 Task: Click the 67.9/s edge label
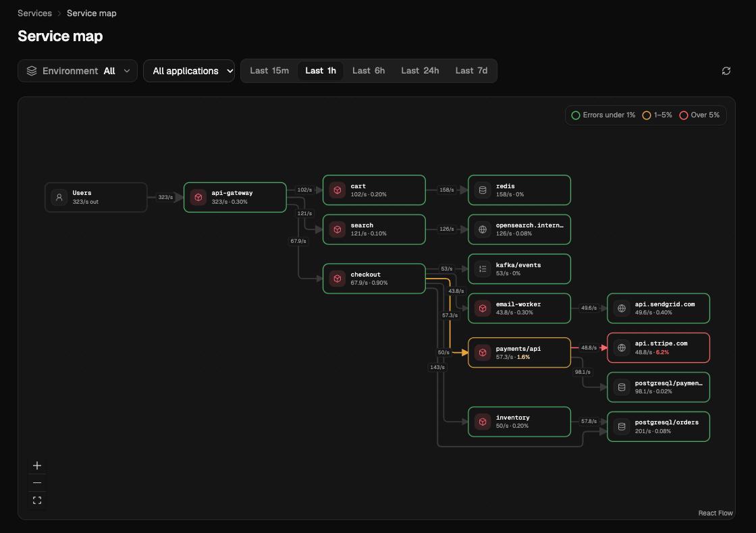point(298,241)
